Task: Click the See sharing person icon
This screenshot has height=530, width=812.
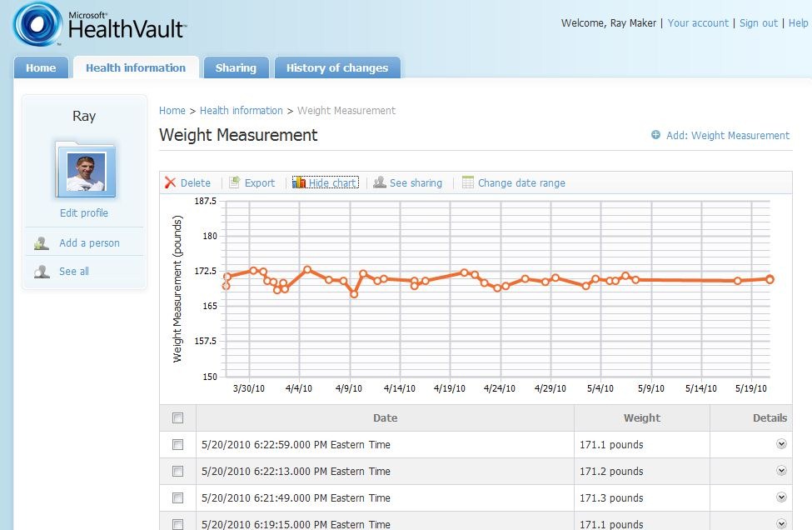Action: [x=380, y=182]
